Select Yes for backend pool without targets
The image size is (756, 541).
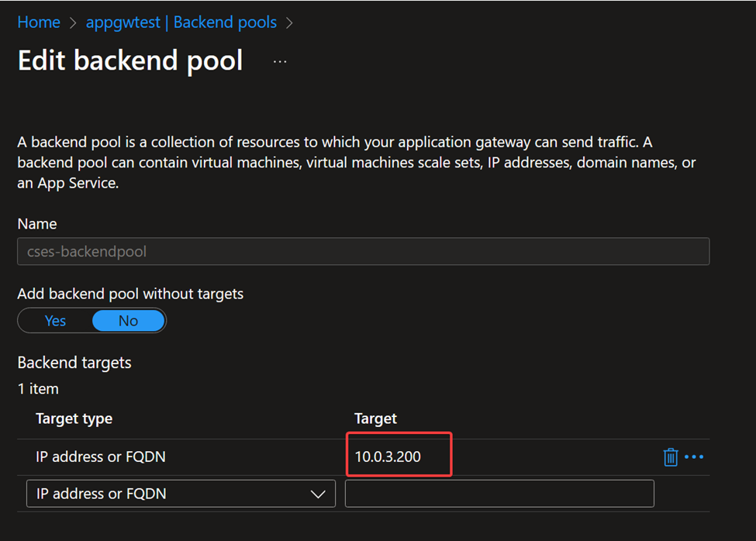pyautogui.click(x=55, y=321)
